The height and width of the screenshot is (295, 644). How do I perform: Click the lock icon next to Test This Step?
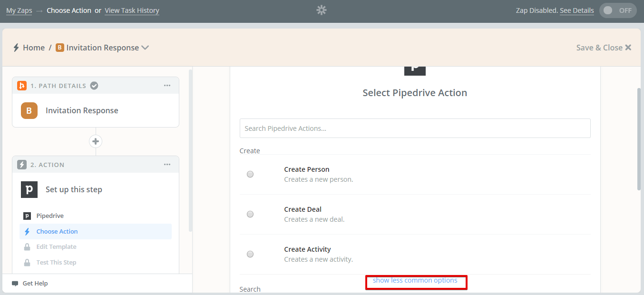pos(27,262)
